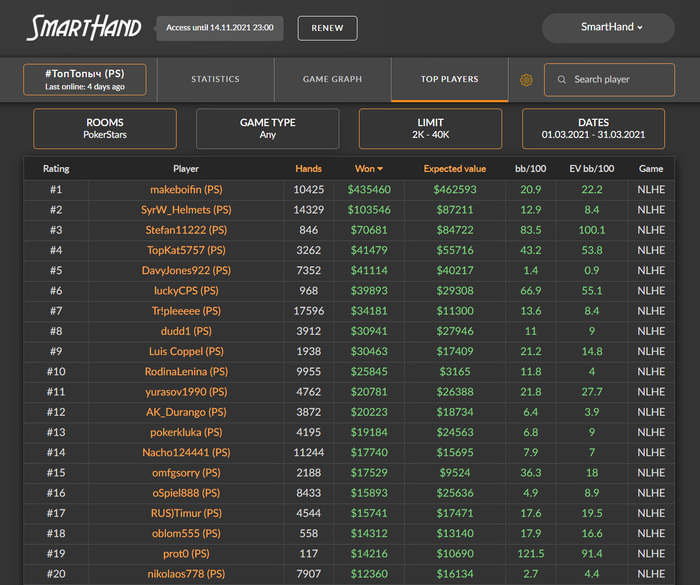Click the #10 rating cell
The width and height of the screenshot is (700, 585).
tap(56, 372)
